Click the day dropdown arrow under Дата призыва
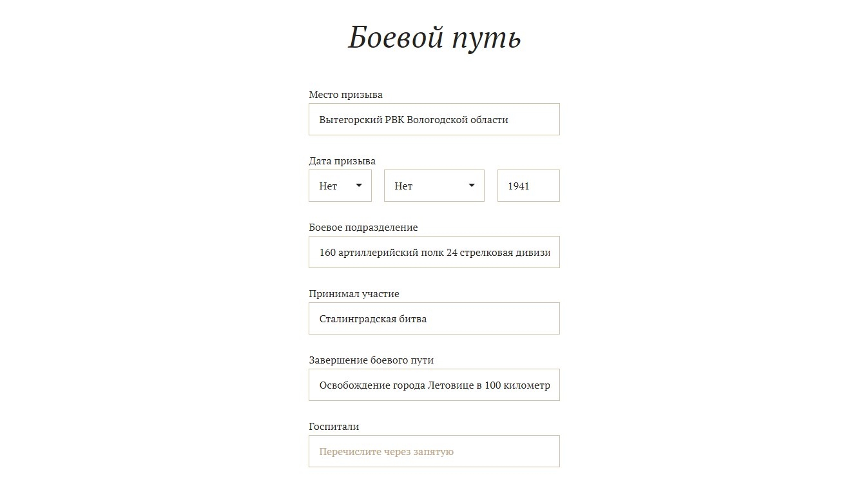 [x=359, y=186]
